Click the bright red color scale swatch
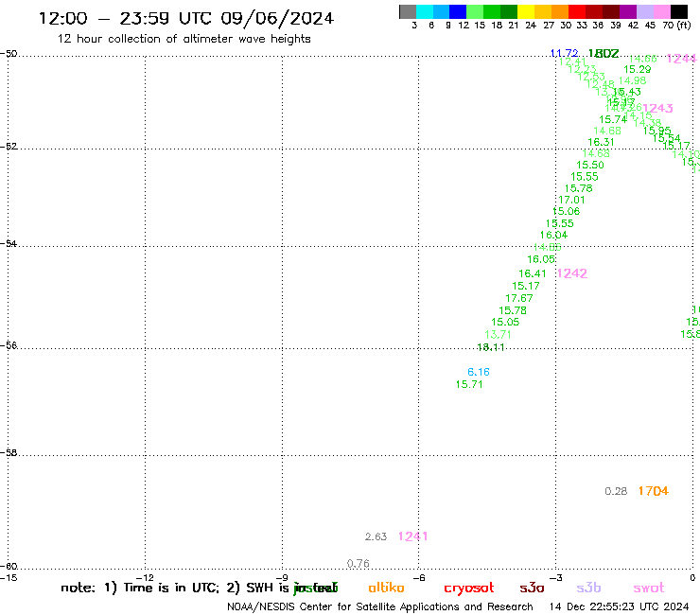Image resolution: width=700 pixels, height=615 pixels. click(577, 11)
